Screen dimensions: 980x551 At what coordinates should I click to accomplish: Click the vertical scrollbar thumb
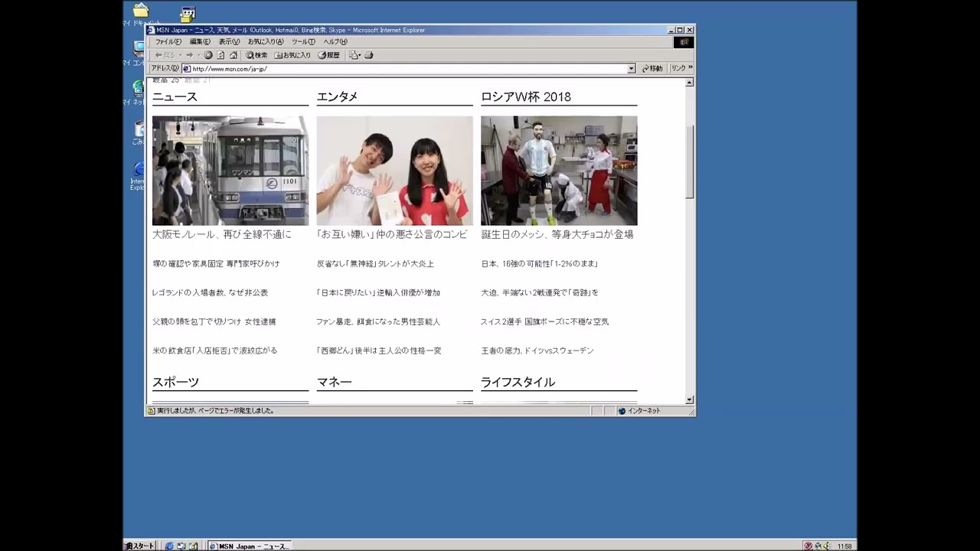(690, 161)
